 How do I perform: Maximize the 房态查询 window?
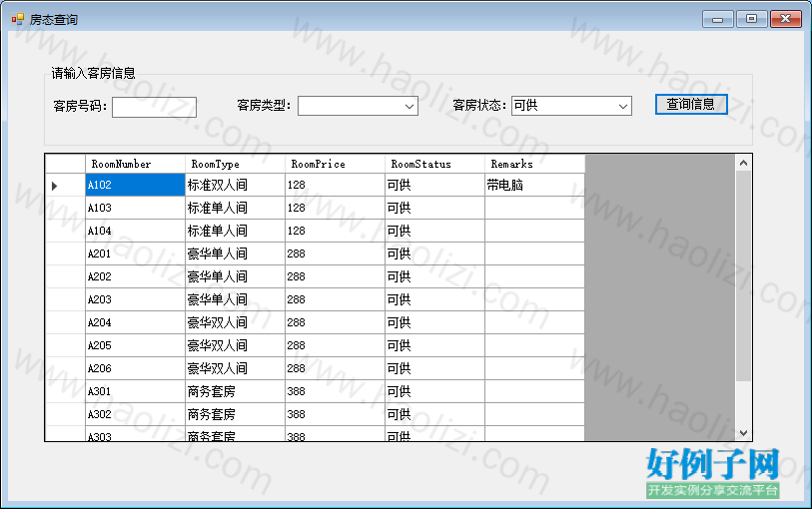coord(751,20)
